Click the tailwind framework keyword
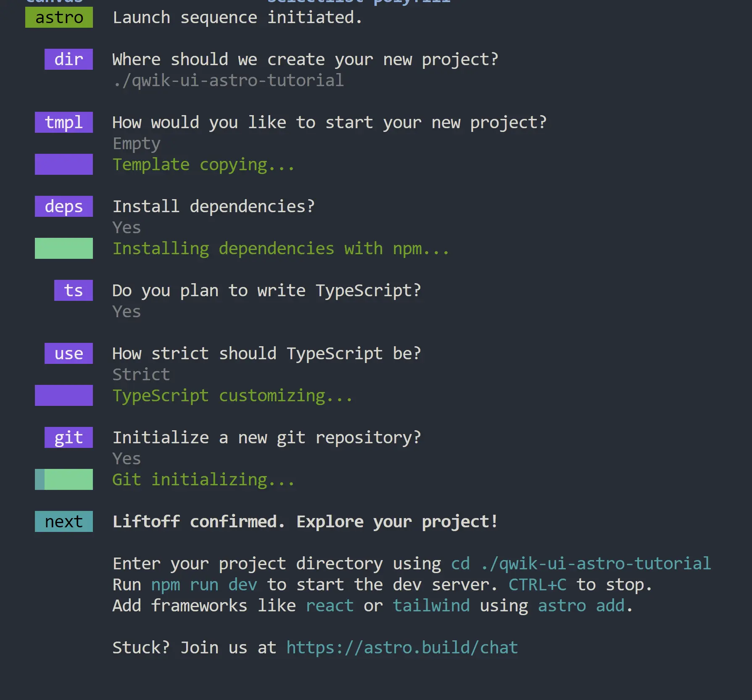Screen dimensions: 752x700 click(431, 605)
